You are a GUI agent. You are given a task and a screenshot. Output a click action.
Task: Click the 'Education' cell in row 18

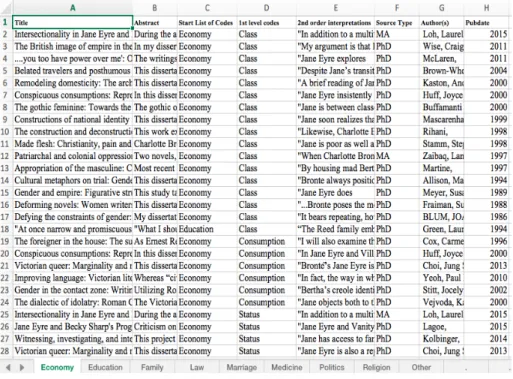[x=207, y=229]
